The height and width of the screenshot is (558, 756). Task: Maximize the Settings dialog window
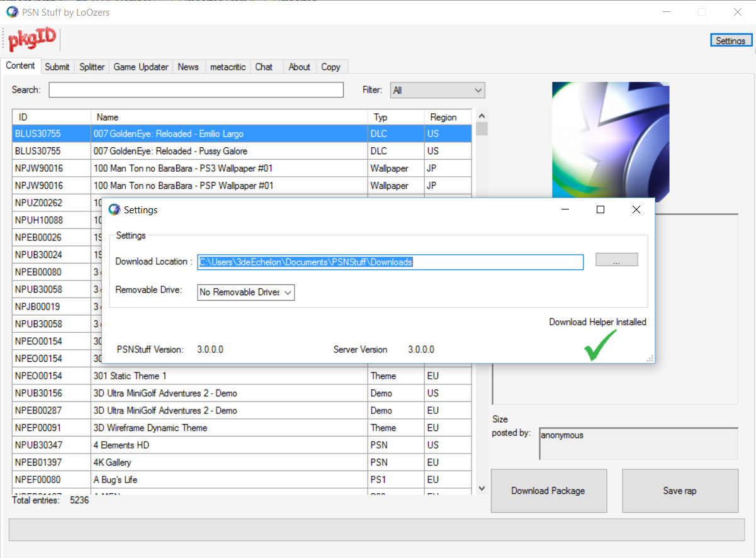(x=601, y=210)
